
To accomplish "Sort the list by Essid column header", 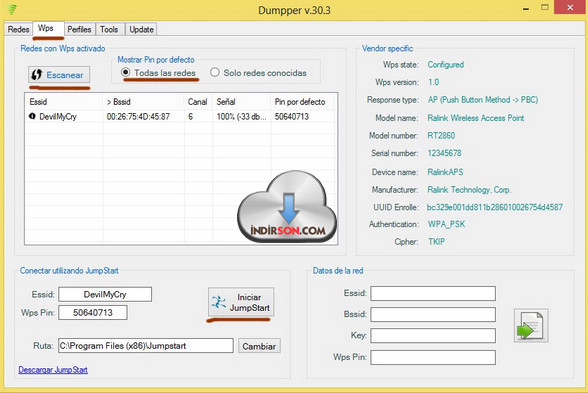I will point(64,102).
